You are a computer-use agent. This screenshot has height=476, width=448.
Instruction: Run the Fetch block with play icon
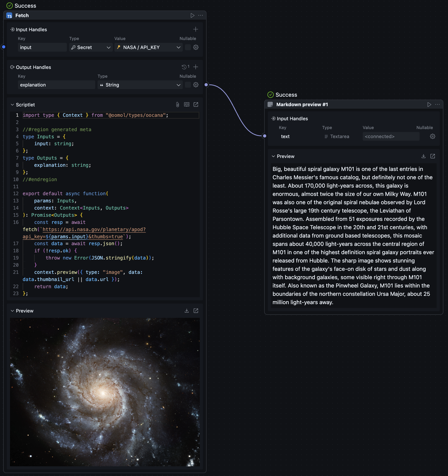click(x=192, y=15)
